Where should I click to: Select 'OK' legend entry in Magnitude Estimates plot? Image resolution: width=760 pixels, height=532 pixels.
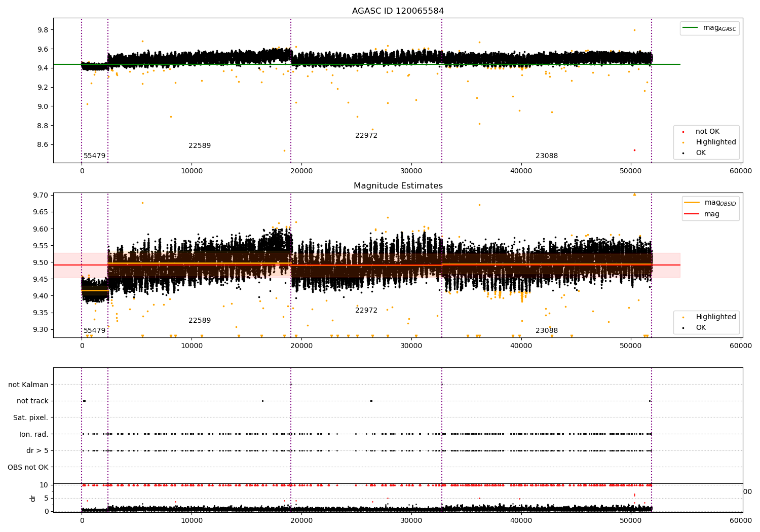pos(700,328)
